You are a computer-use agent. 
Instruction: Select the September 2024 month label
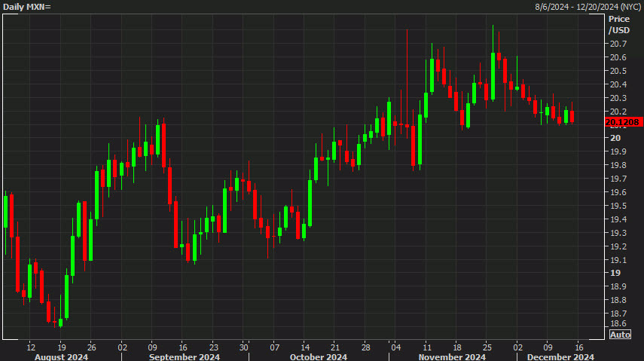[x=184, y=356]
